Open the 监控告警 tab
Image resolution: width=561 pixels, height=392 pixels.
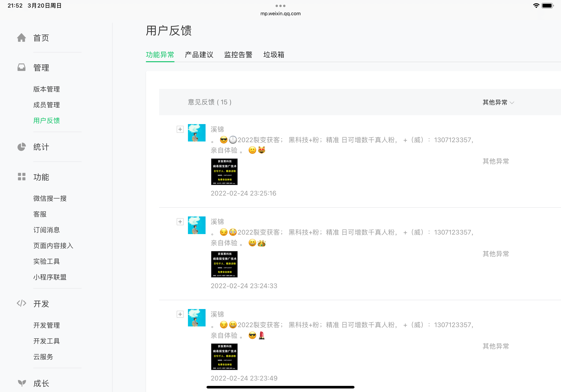238,55
